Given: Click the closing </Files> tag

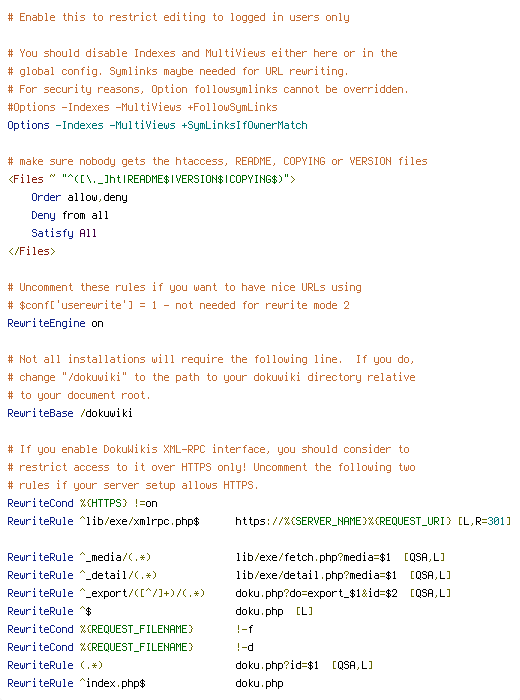Looking at the screenshot, I should coord(32,251).
